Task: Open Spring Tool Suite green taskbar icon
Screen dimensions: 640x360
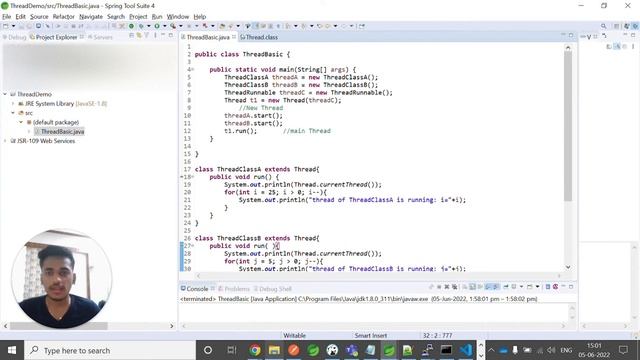Action: pos(389,350)
